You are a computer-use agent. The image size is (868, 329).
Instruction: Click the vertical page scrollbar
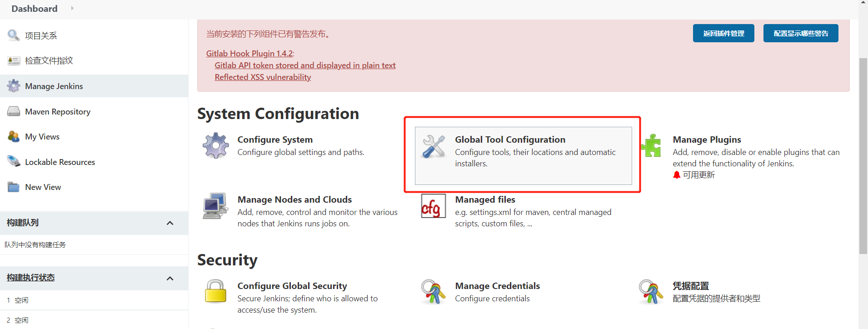863,155
